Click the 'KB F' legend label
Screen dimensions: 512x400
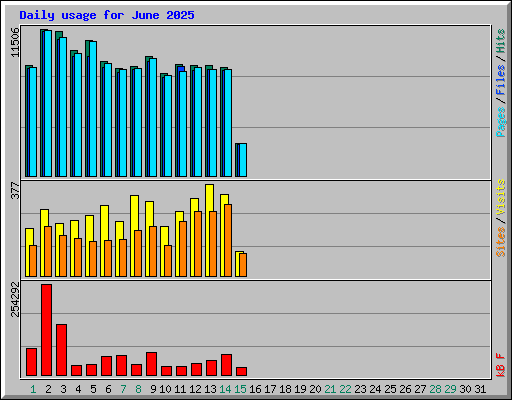(x=501, y=365)
